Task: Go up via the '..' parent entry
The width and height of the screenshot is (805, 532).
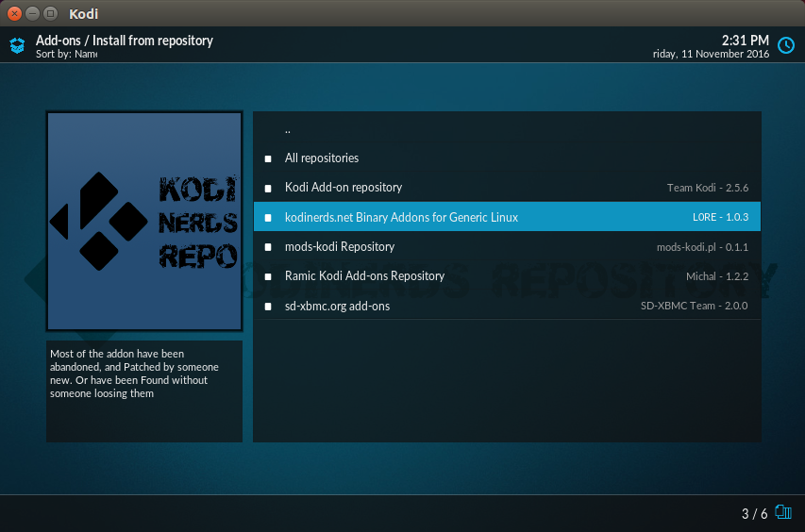Action: pyautogui.click(x=507, y=128)
